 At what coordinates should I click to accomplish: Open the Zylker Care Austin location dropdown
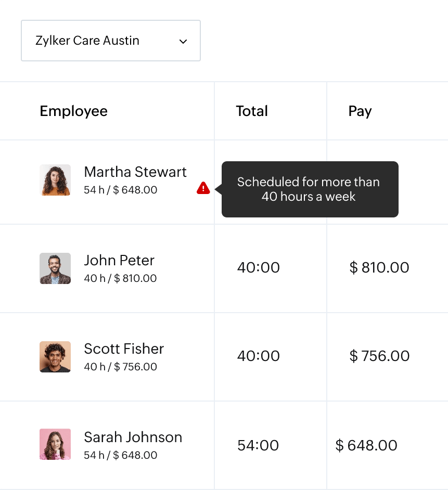point(110,41)
